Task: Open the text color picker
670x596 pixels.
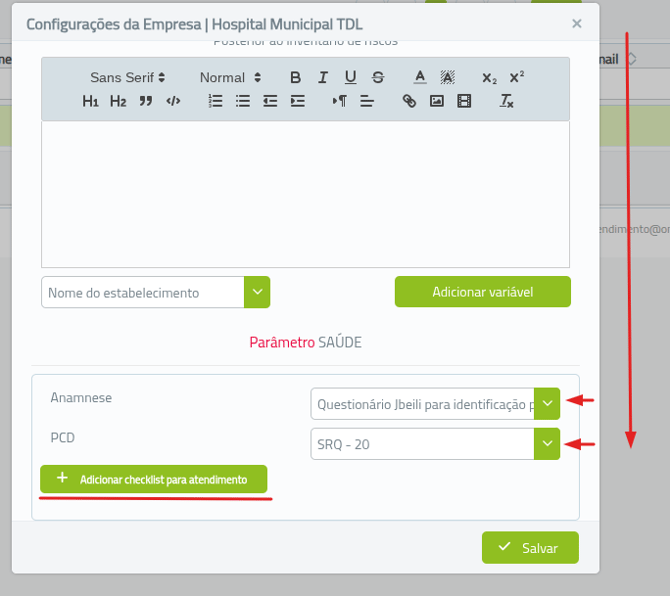Action: point(420,77)
